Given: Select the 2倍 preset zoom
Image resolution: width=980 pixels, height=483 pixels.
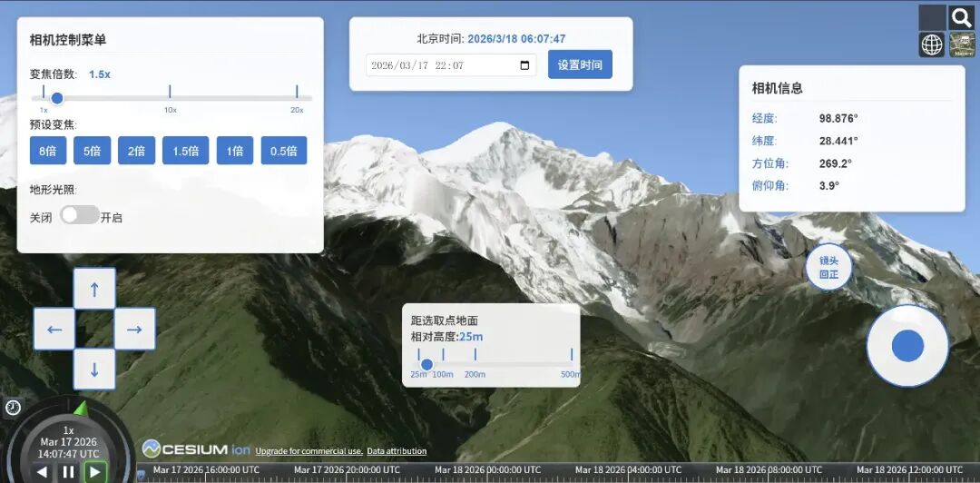Looking at the screenshot, I should point(136,151).
